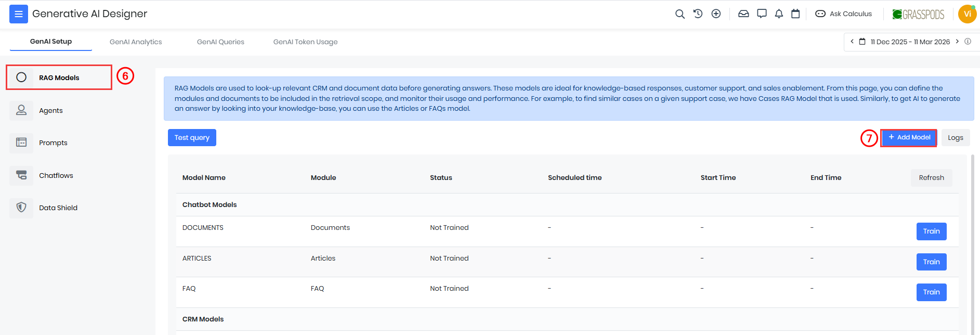The height and width of the screenshot is (335, 980).
Task: Open the chat messages icon
Action: [x=762, y=14]
